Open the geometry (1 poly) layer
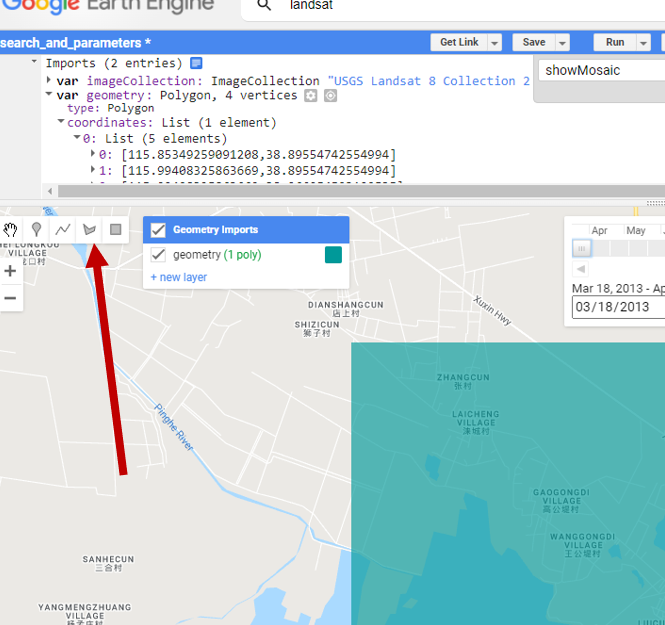665x625 pixels. [217, 255]
